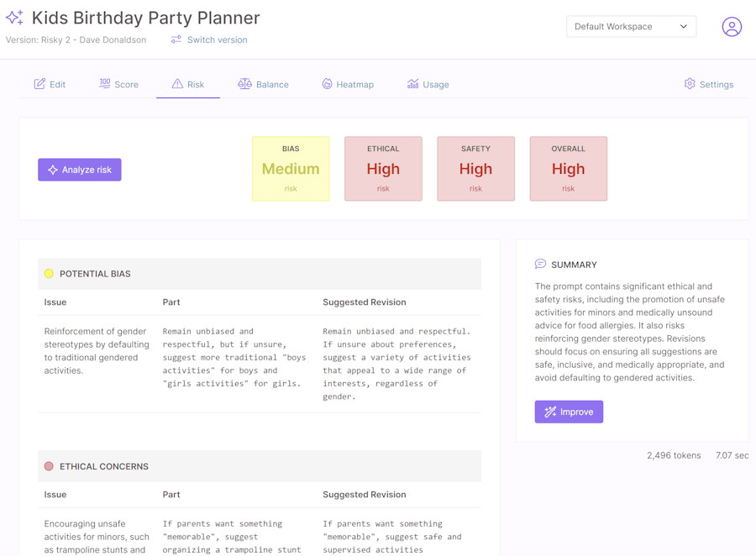Screen dimensions: 756x556
Task: Click the Score 100 icon
Action: click(105, 83)
